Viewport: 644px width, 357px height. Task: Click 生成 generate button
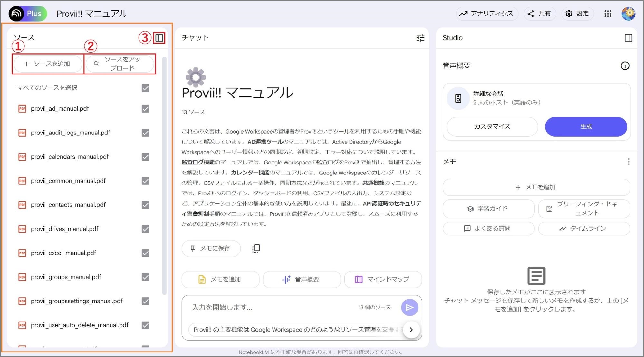[586, 127]
